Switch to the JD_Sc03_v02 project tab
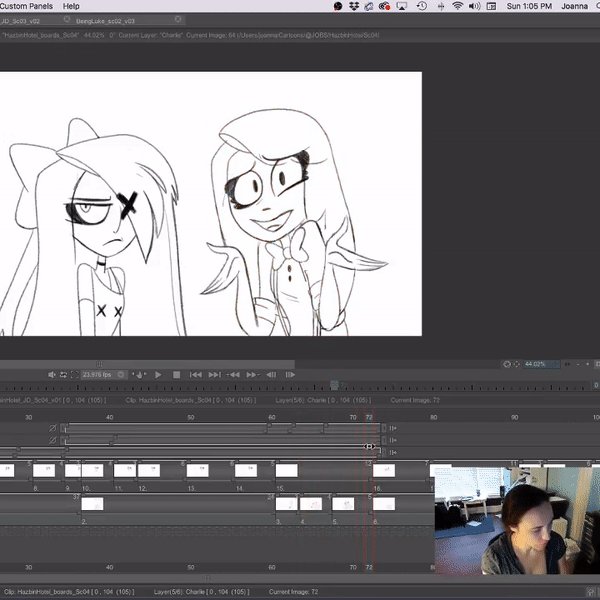This screenshot has height=600, width=600. click(x=20, y=21)
